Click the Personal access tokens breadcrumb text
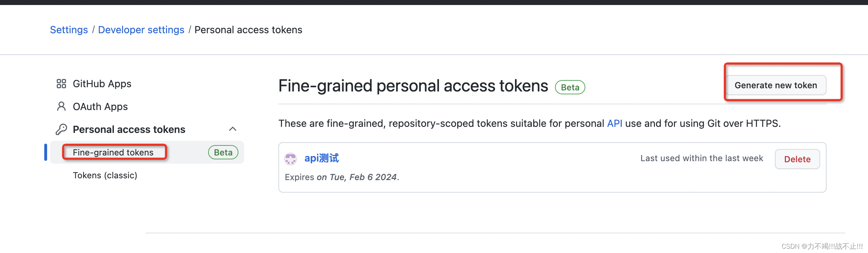The height and width of the screenshot is (253, 868). (248, 30)
